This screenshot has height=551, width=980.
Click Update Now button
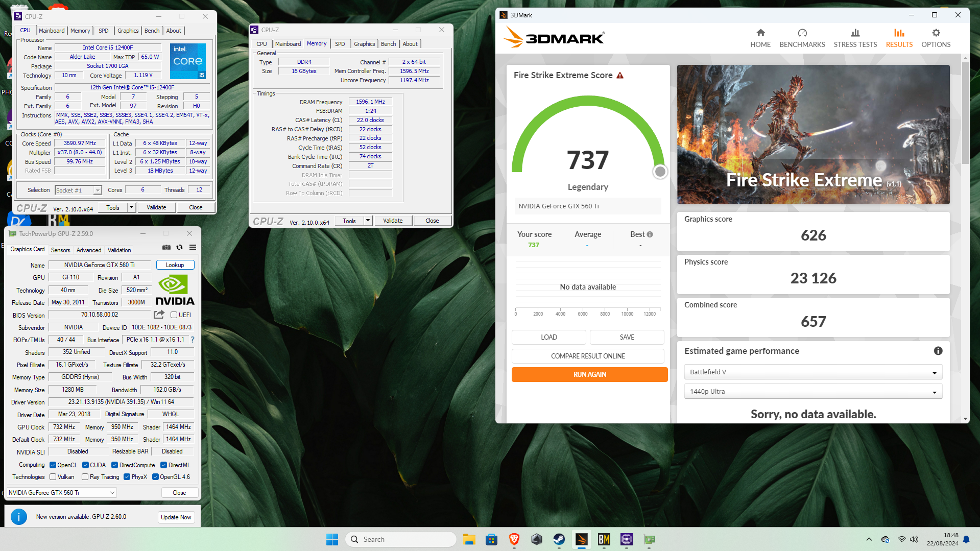(x=176, y=517)
